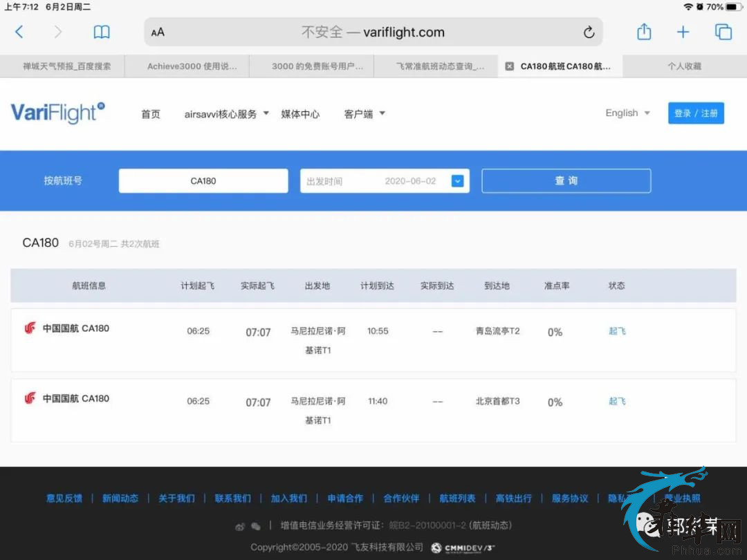This screenshot has height=560, width=747.
Task: Select the 按航班号 search mode label
Action: click(63, 181)
